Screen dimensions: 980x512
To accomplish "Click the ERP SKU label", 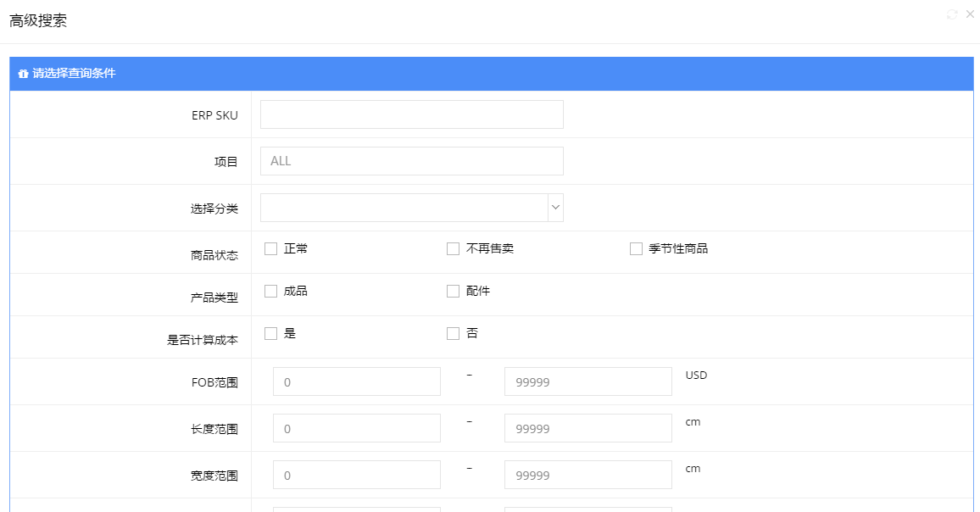I will [x=214, y=115].
